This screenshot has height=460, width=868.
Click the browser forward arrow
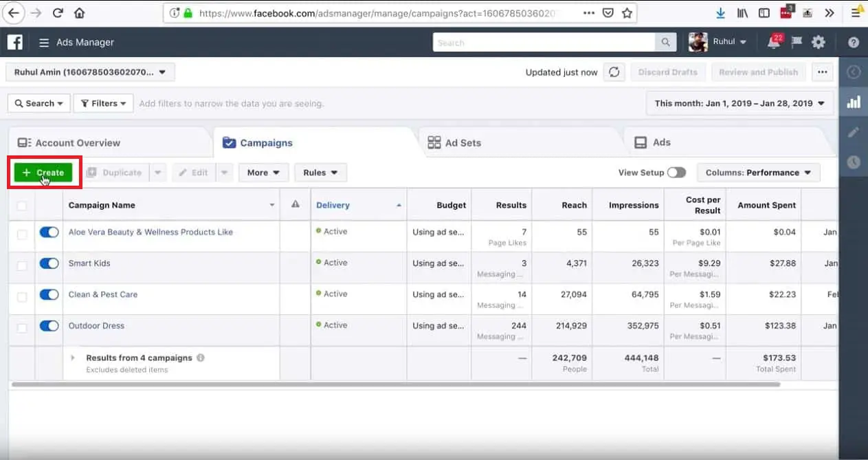36,12
